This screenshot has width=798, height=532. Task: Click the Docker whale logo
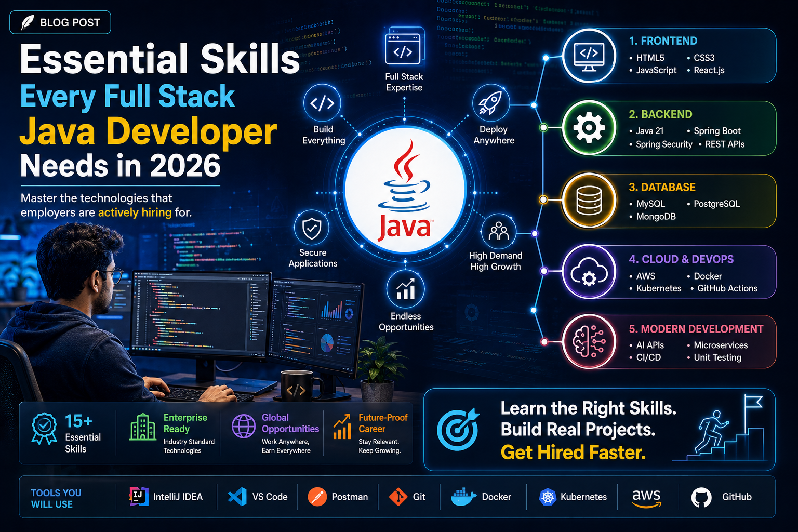[x=463, y=497]
